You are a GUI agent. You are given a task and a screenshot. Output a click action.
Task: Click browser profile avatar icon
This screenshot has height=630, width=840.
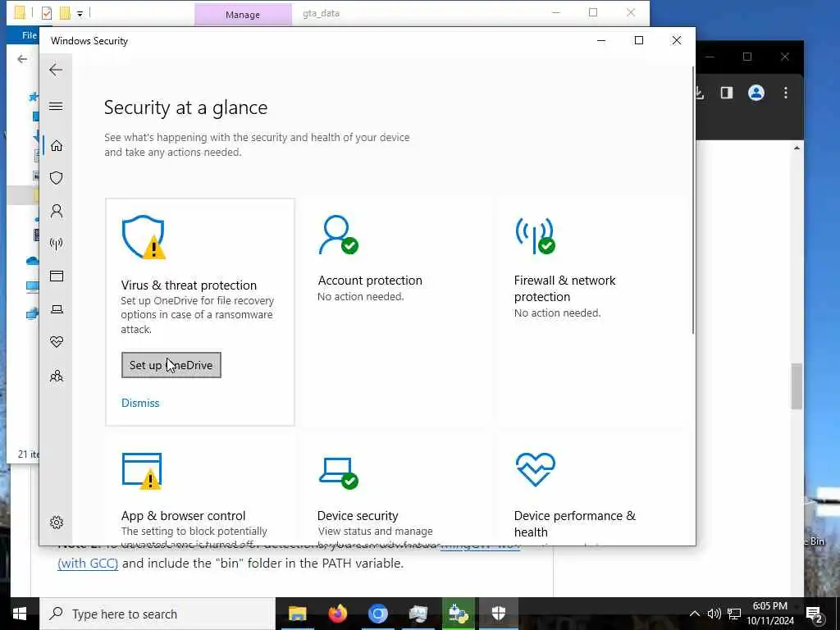(756, 93)
